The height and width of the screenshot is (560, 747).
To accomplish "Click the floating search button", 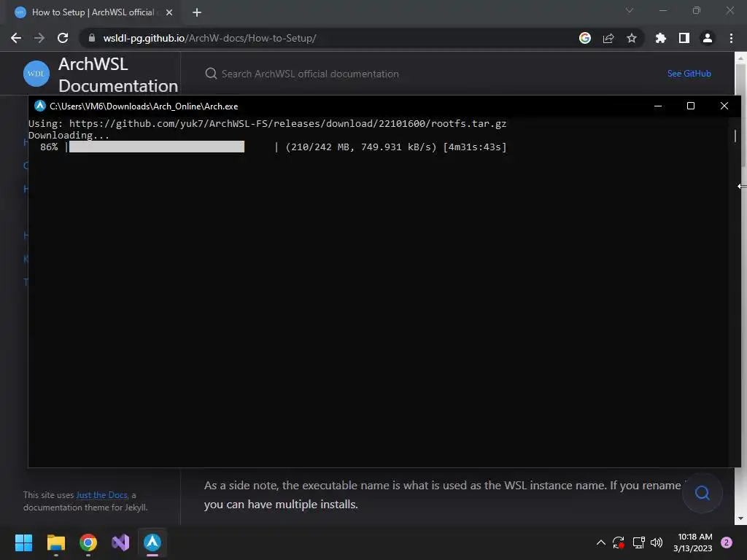I will (703, 493).
